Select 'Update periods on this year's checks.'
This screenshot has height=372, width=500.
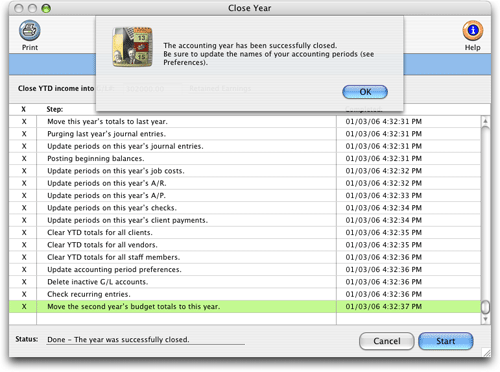pyautogui.click(x=245, y=208)
